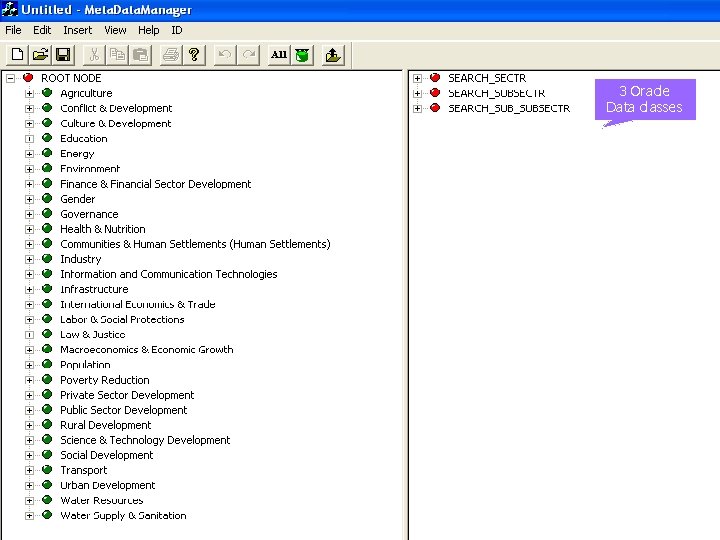
Task: Open the Edit menu
Action: tap(42, 30)
